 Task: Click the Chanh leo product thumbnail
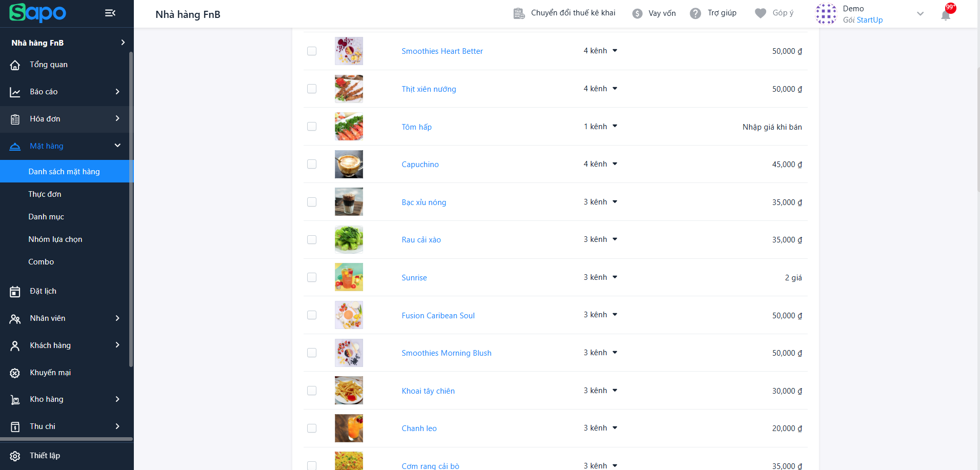pos(349,428)
